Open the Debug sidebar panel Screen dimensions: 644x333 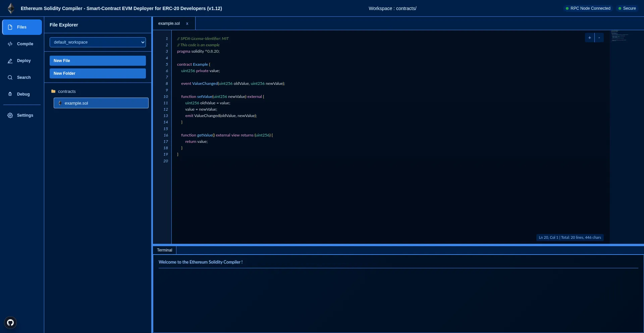pyautogui.click(x=22, y=94)
